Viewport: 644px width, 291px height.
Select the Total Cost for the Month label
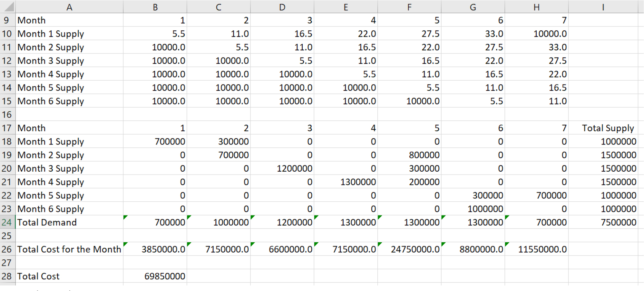coord(69,249)
